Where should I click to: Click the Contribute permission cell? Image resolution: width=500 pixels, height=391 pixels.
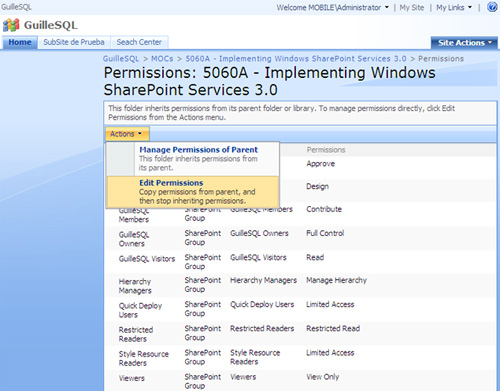324,209
